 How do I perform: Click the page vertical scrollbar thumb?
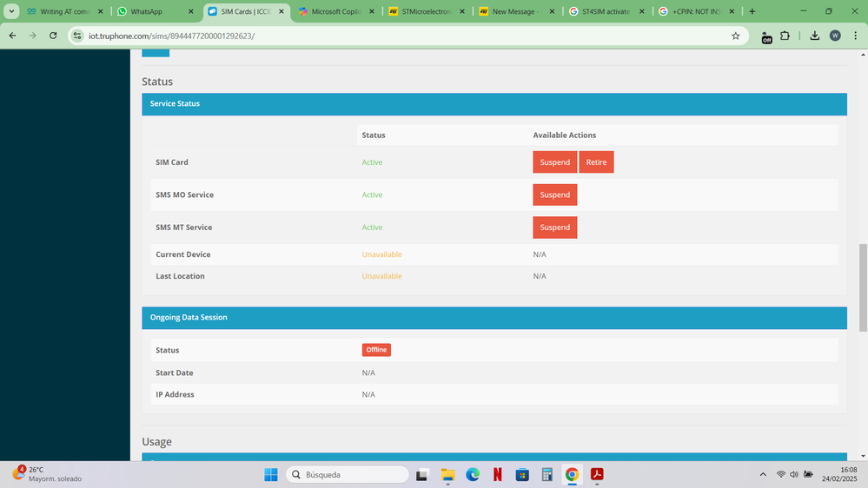pos(863,287)
